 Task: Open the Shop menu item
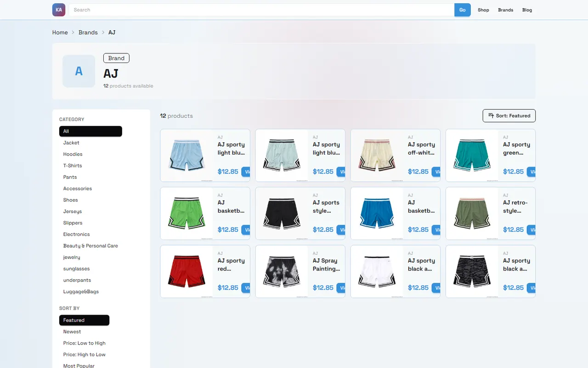click(483, 10)
